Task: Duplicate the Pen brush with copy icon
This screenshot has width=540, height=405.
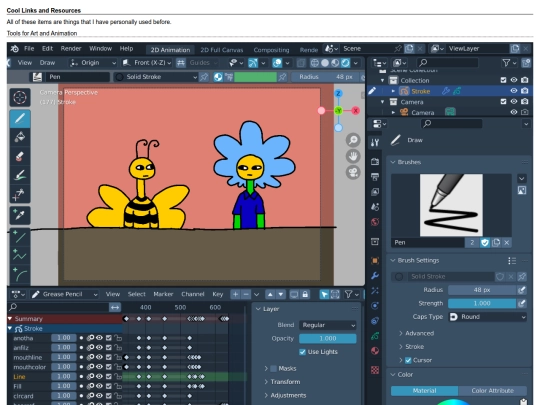Action: coord(496,242)
